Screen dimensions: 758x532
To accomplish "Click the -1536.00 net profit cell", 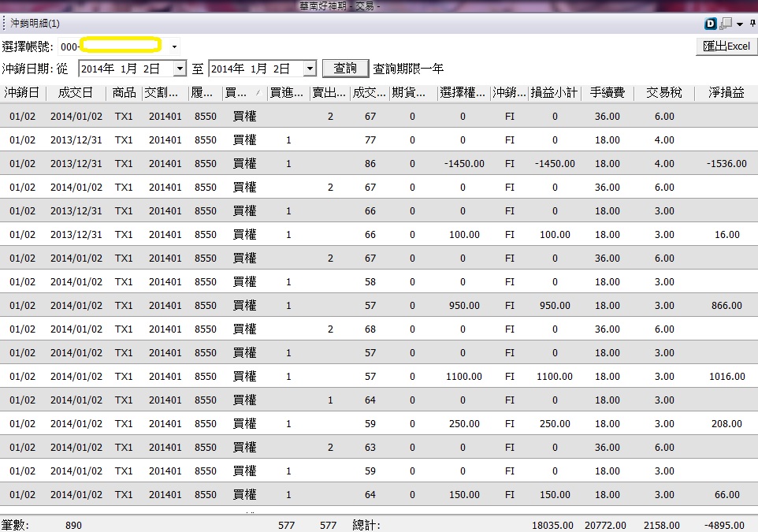I will coord(726,163).
